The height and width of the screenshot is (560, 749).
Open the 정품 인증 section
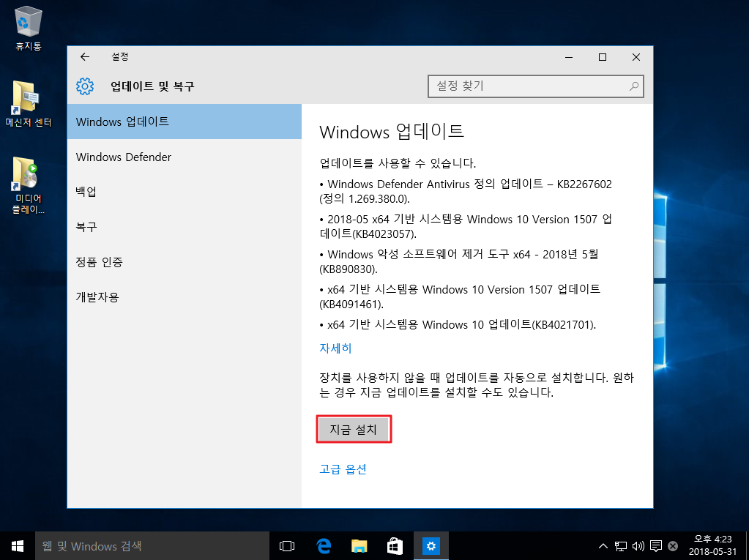(185, 262)
